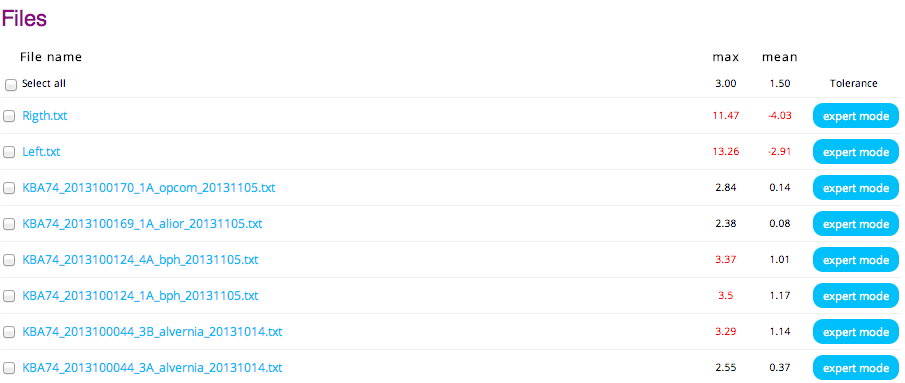
Task: Open KBA74_2013100124_4A_bph_20131105.txt link
Action: (140, 260)
